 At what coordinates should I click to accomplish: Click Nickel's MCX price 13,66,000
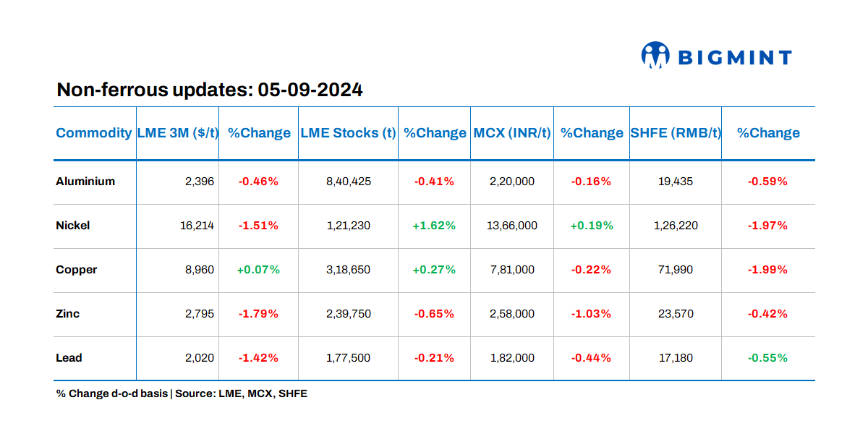tap(512, 226)
